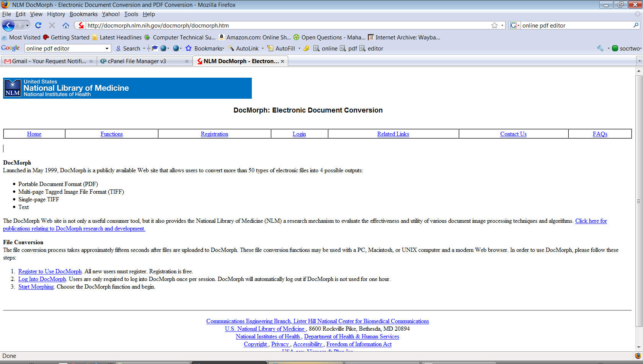Viewport: 643px width, 364px height.
Task: Click the AutoFill toolbar button
Action: 281,48
